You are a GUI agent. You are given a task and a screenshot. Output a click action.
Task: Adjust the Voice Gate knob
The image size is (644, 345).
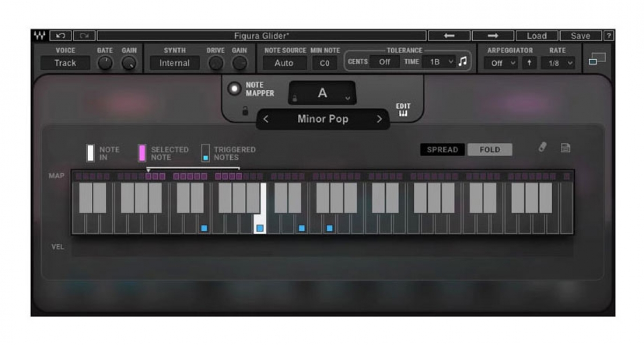[x=105, y=63]
